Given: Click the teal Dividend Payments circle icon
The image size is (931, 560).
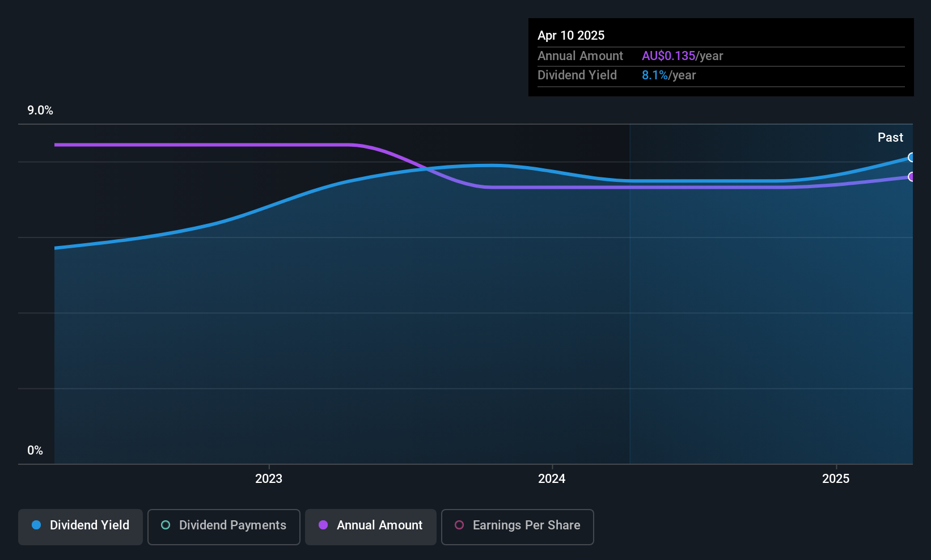Looking at the screenshot, I should (166, 525).
